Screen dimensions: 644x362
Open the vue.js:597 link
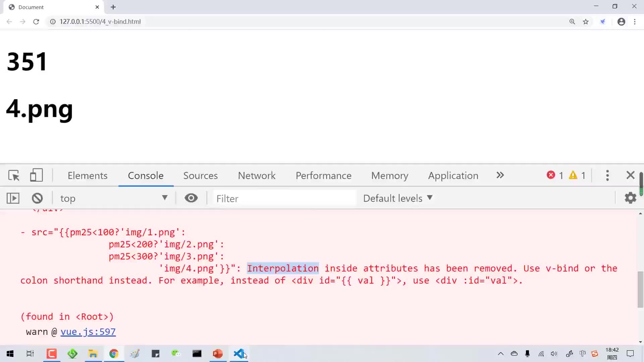(x=88, y=331)
